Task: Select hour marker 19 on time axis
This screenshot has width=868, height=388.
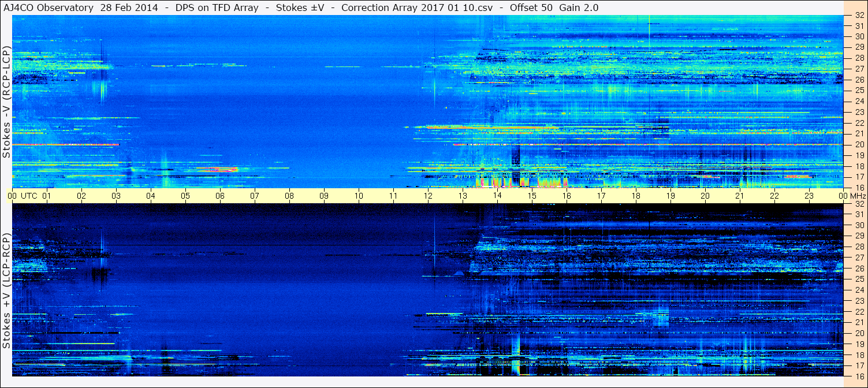Action: coord(670,196)
